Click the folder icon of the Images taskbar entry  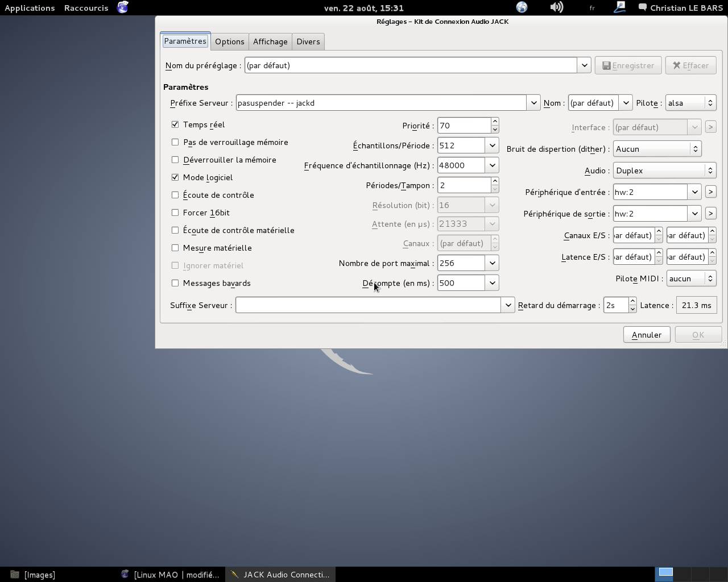pos(15,575)
